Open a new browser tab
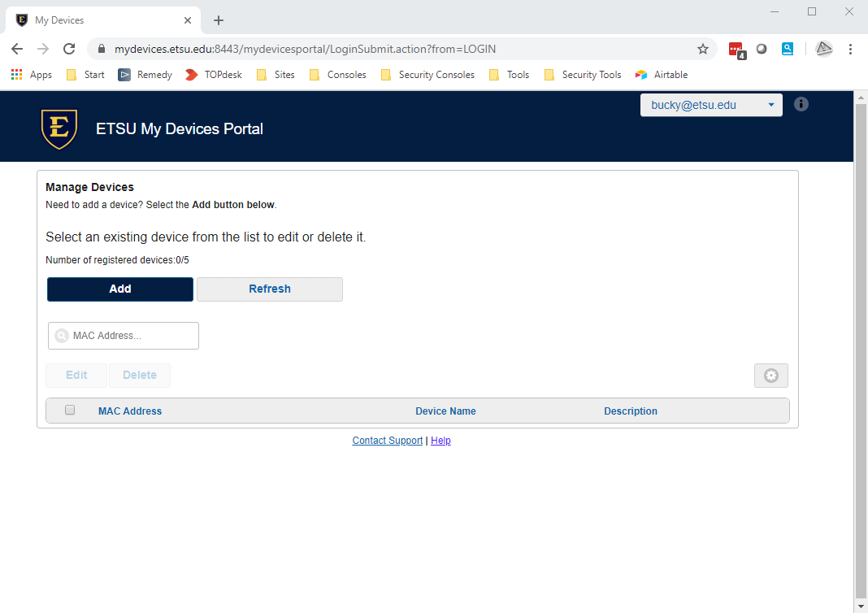 [219, 20]
